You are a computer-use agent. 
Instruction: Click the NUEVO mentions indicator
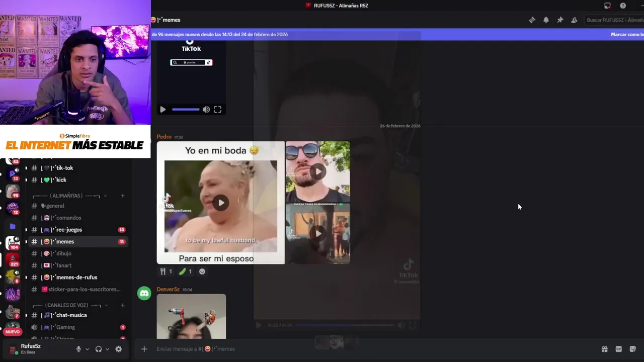(13, 332)
